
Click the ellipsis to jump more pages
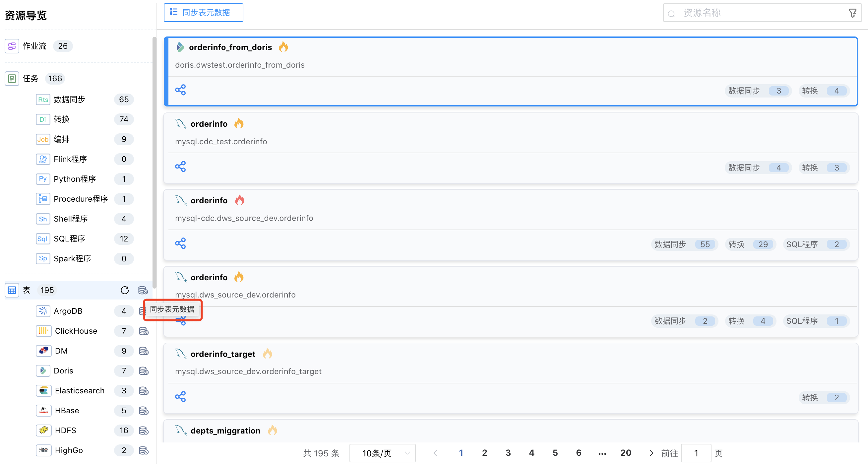coord(602,453)
